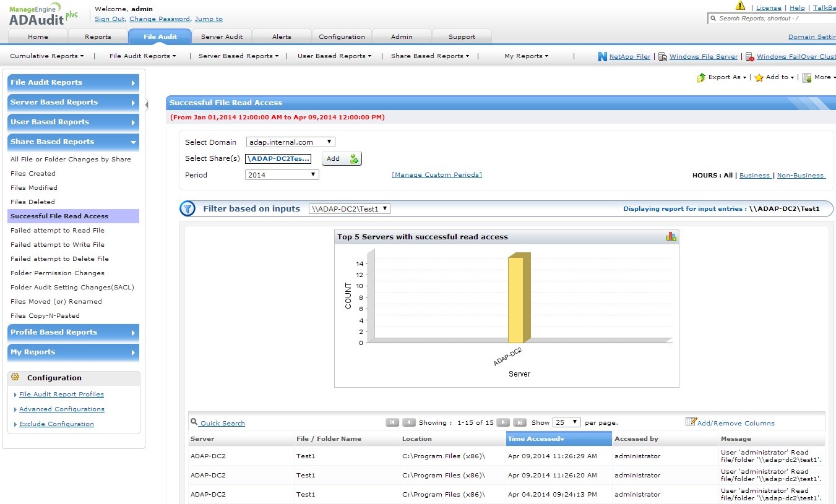This screenshot has height=504, width=836.
Task: Open the Cumulative Reports dropdown menu
Action: pos(47,56)
